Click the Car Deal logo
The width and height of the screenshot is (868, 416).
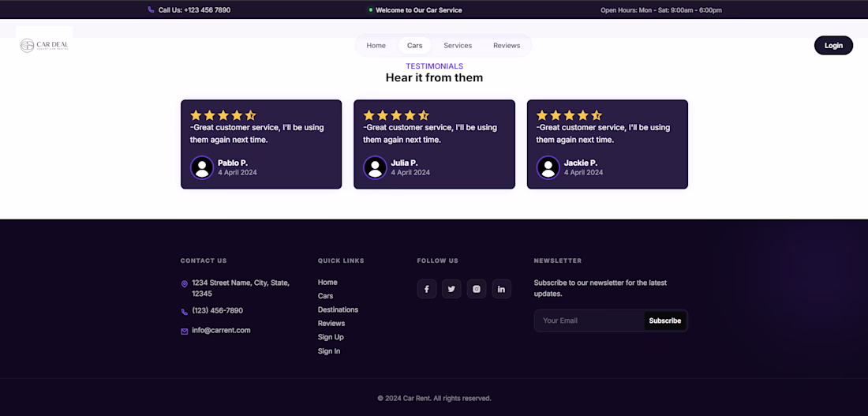click(44, 46)
